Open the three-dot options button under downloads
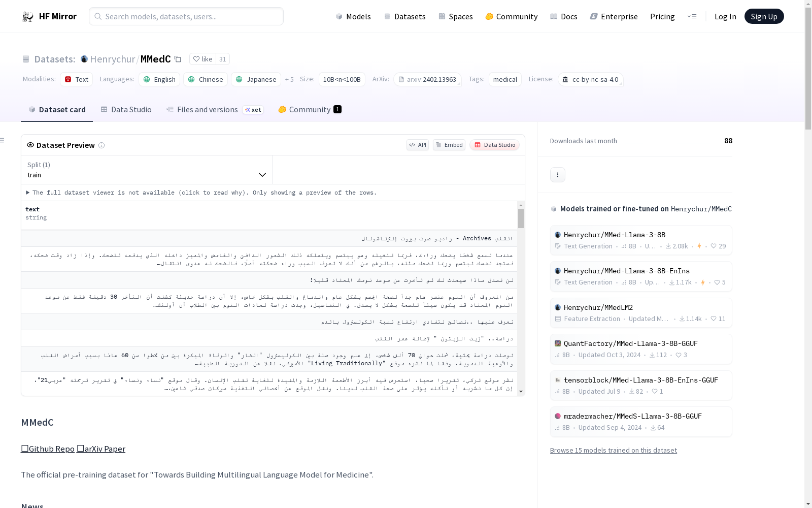Viewport: 812px width, 508px height. coord(558,175)
